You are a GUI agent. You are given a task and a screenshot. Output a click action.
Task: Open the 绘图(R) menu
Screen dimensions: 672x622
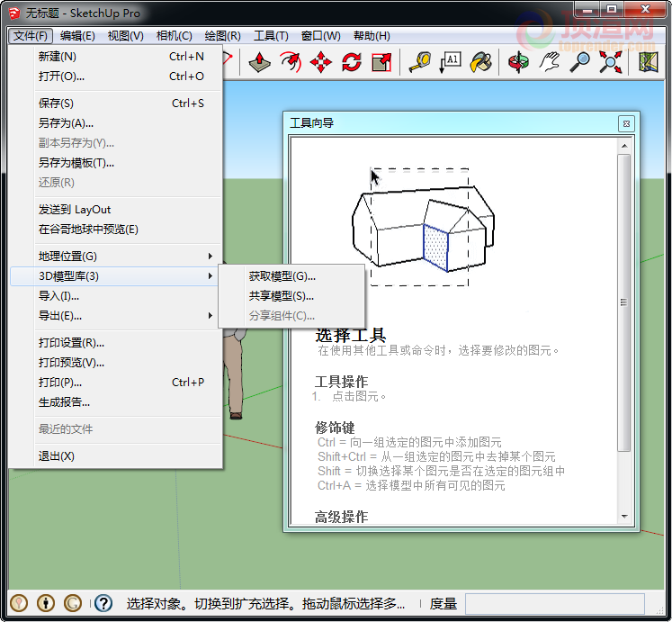tap(222, 36)
